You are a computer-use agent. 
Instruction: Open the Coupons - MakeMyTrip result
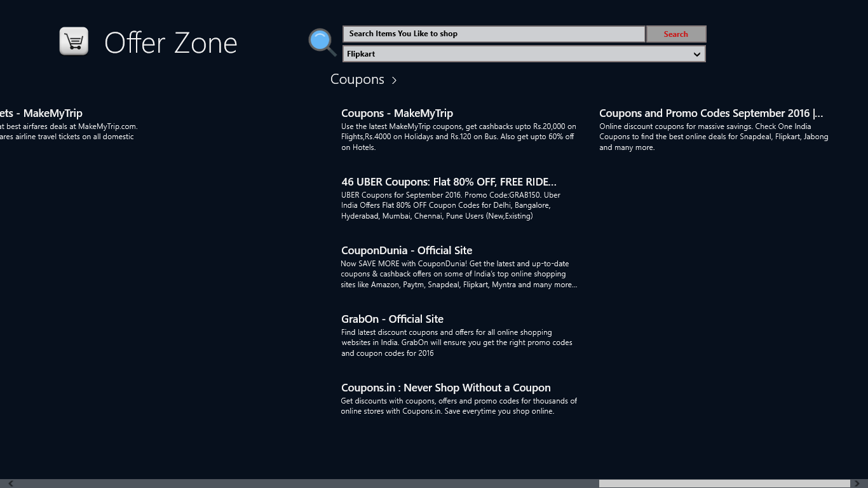point(397,113)
